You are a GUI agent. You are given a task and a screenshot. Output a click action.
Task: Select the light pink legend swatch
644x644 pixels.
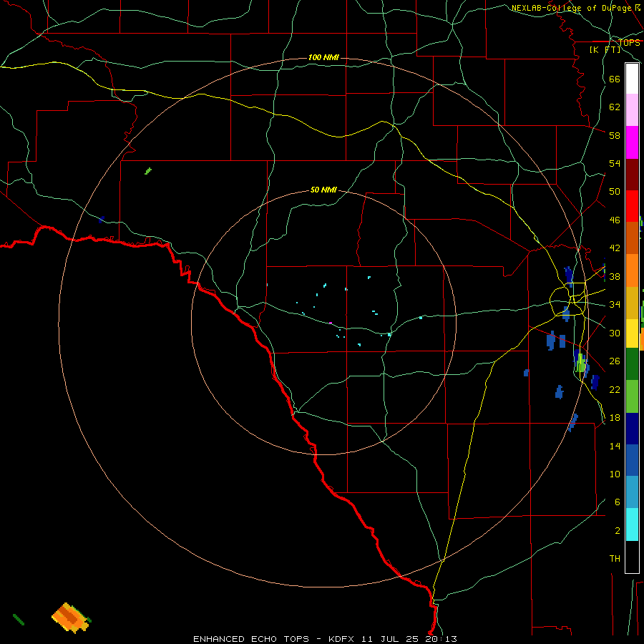click(x=632, y=110)
